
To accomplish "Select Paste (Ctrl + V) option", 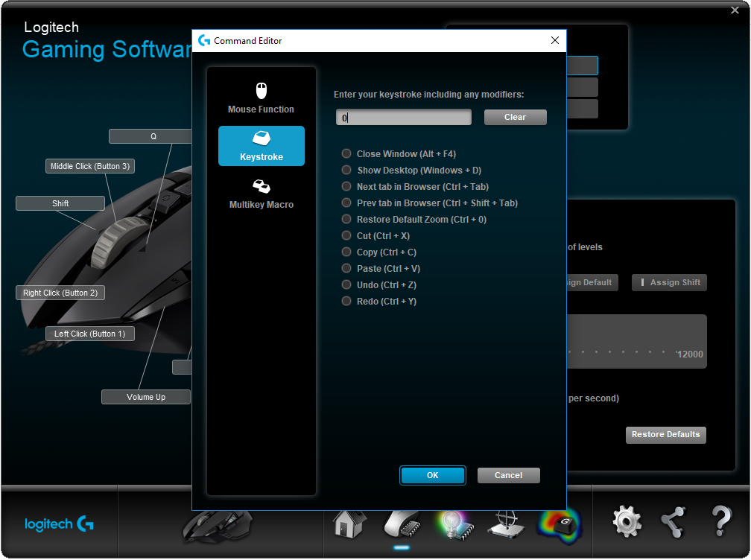I will pyautogui.click(x=381, y=269).
